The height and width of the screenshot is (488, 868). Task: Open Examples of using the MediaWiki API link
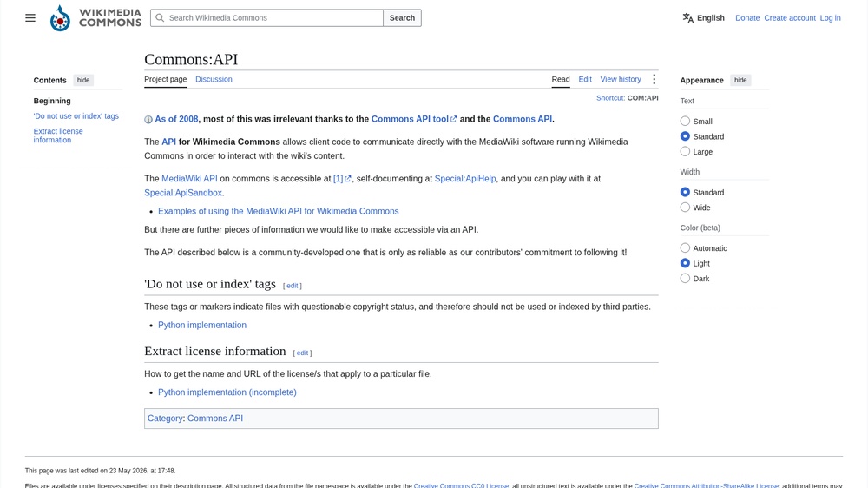(279, 211)
